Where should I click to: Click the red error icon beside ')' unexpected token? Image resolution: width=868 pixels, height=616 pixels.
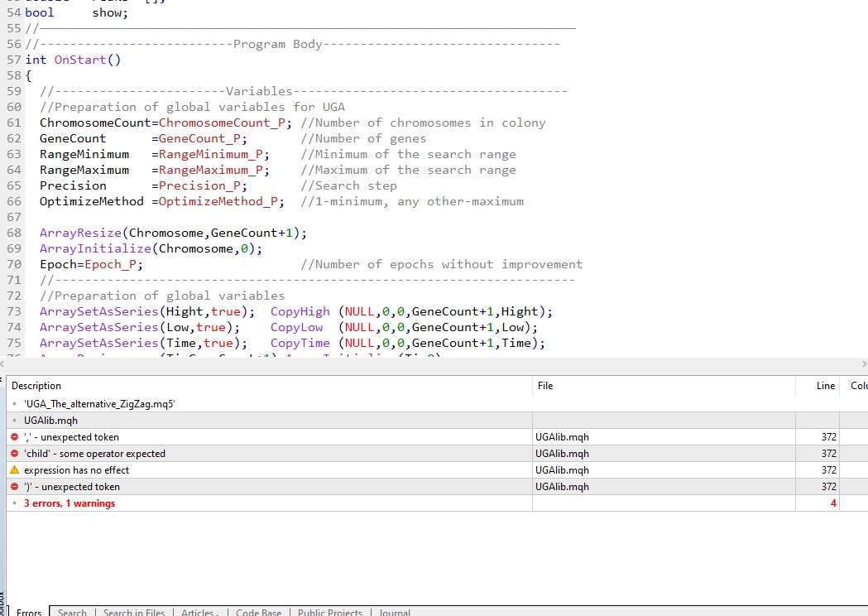click(x=14, y=487)
